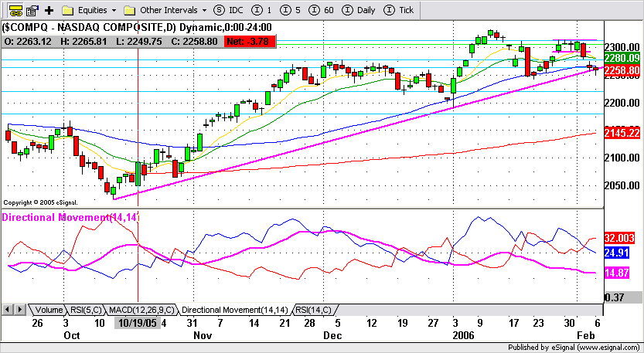The image size is (644, 353).
Task: Open the chart properties icon
Action: (x=32, y=10)
